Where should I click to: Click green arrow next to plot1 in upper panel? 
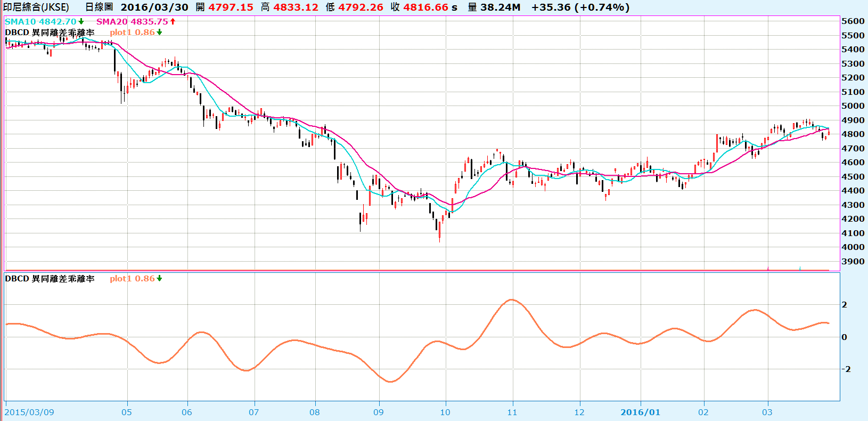[159, 33]
